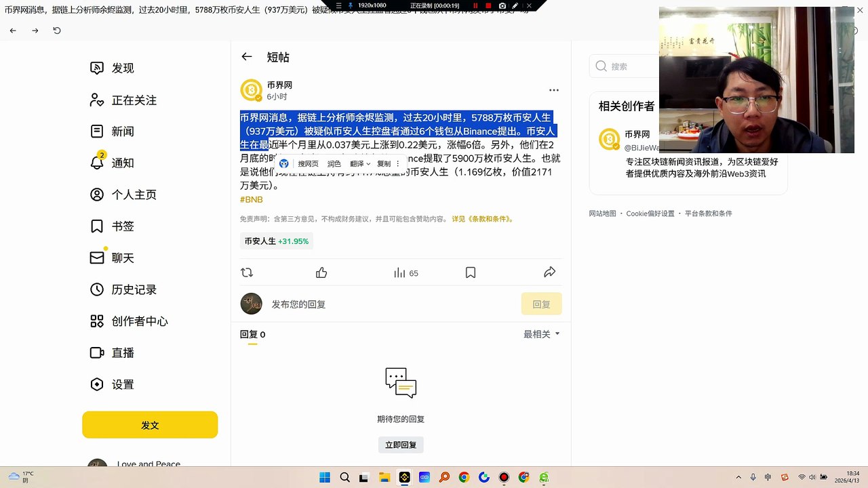Click the red recorder taskbar icon
The image size is (868, 488).
pyautogui.click(x=504, y=477)
